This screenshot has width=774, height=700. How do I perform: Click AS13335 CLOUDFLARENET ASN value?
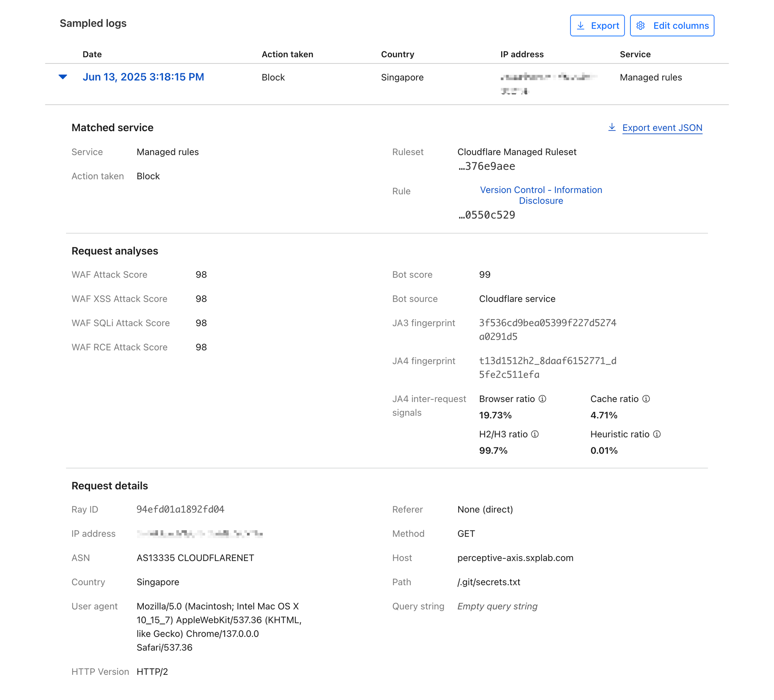pyautogui.click(x=195, y=558)
